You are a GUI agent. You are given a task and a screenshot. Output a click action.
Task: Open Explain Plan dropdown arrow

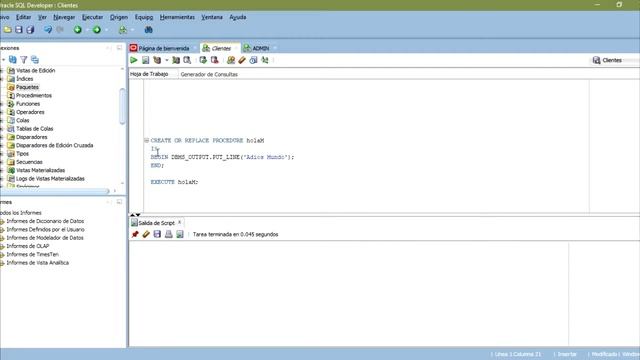tap(167, 60)
